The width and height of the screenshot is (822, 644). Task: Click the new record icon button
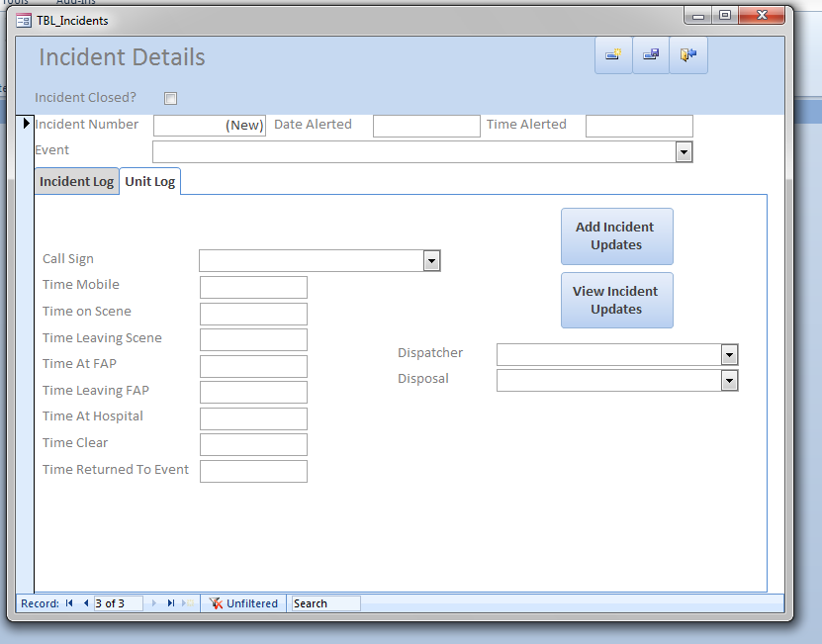[x=613, y=54]
